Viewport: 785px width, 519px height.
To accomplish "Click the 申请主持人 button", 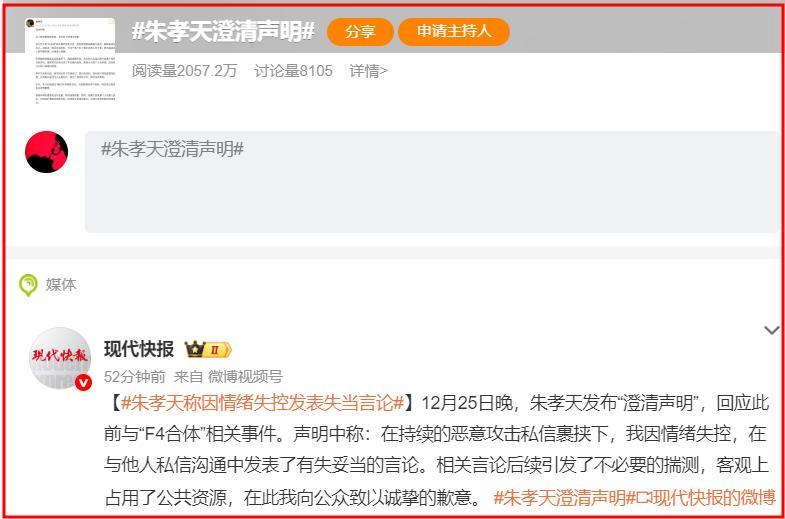I will (454, 32).
